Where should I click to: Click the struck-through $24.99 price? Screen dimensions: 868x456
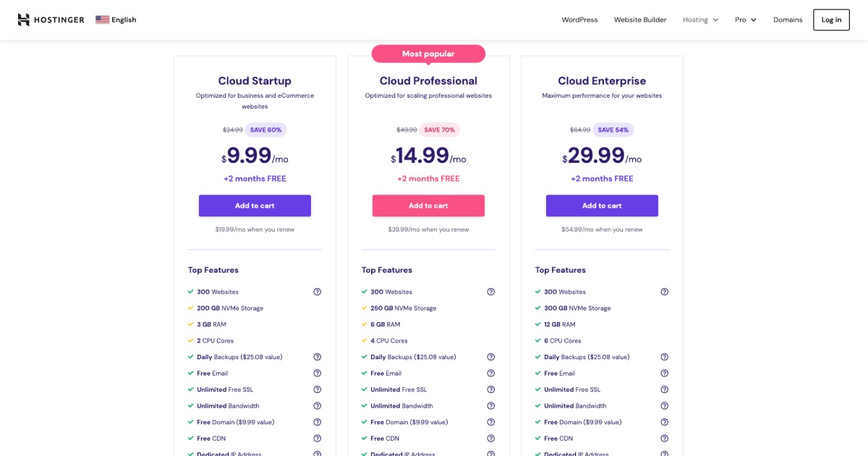coord(233,130)
